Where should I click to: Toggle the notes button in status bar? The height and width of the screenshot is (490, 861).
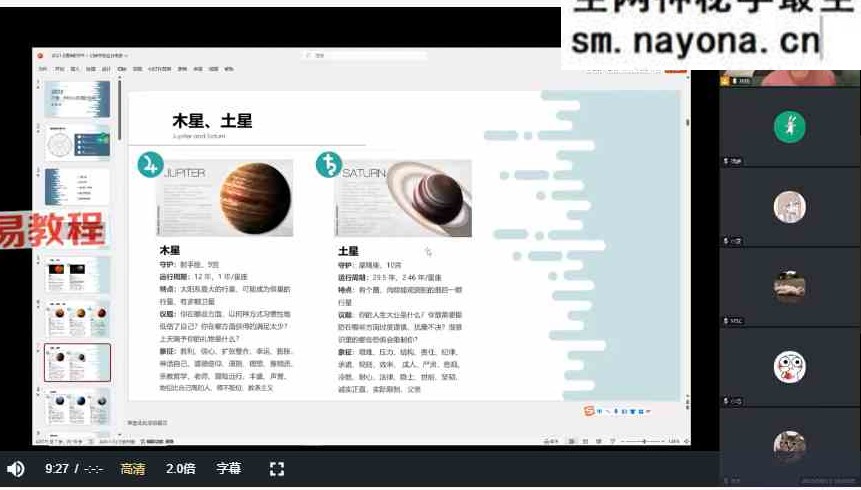pyautogui.click(x=550, y=441)
